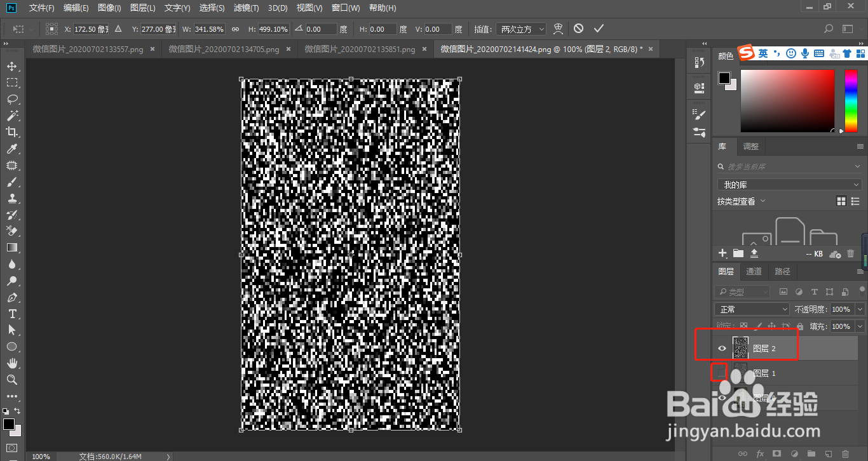Select the Path Selection arrow tool

pos(11,330)
